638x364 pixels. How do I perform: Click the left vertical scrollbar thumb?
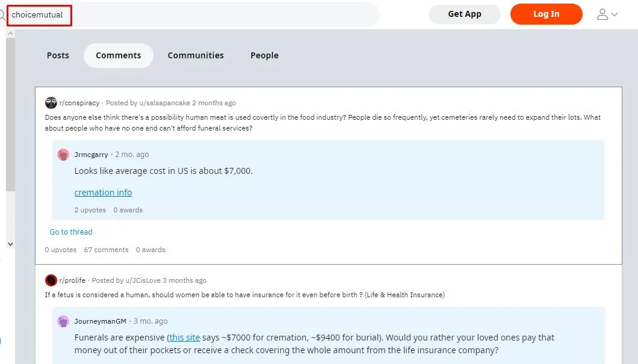11,115
